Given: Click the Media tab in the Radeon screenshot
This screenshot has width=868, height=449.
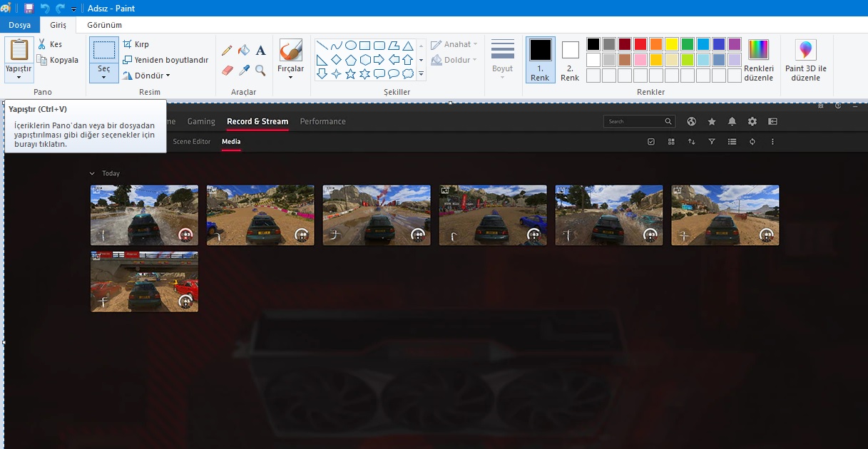Looking at the screenshot, I should tap(231, 142).
